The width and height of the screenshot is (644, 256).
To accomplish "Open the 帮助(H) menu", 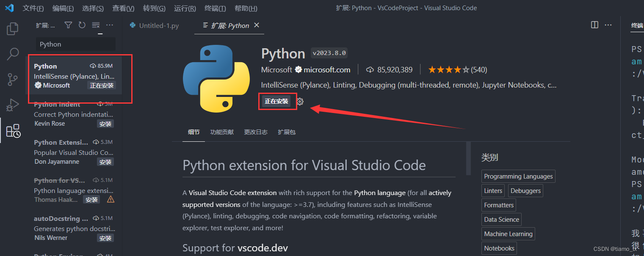I will pos(246,8).
